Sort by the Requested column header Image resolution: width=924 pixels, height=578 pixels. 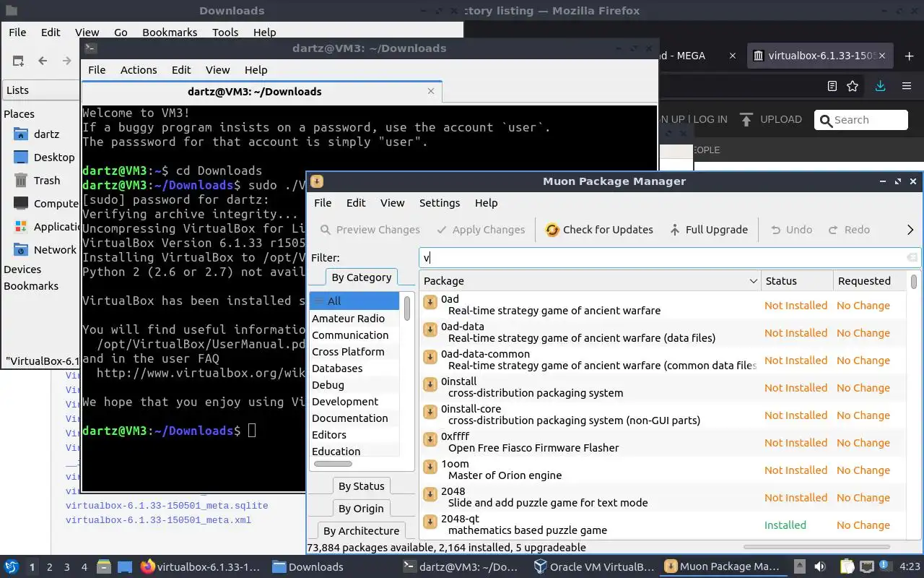868,281
